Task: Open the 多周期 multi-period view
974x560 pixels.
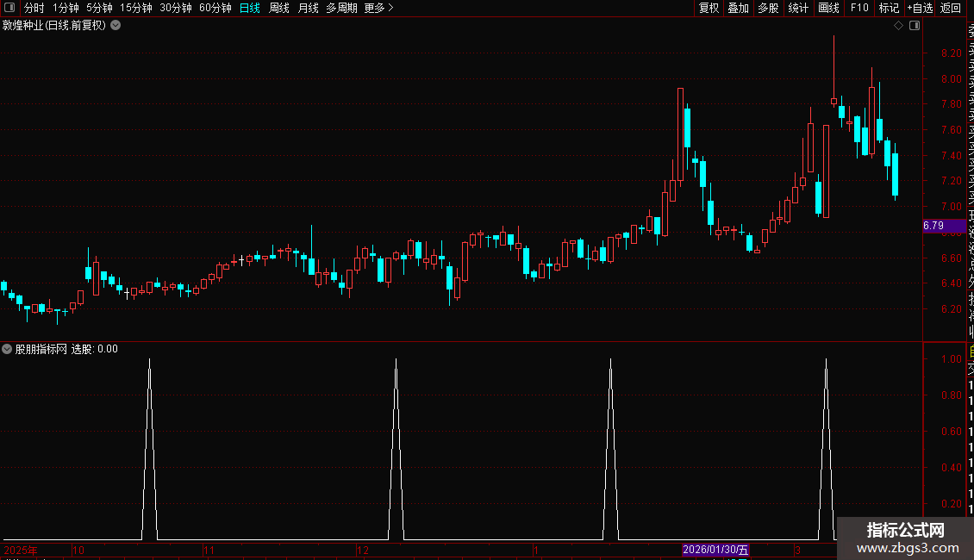Action: (341, 8)
